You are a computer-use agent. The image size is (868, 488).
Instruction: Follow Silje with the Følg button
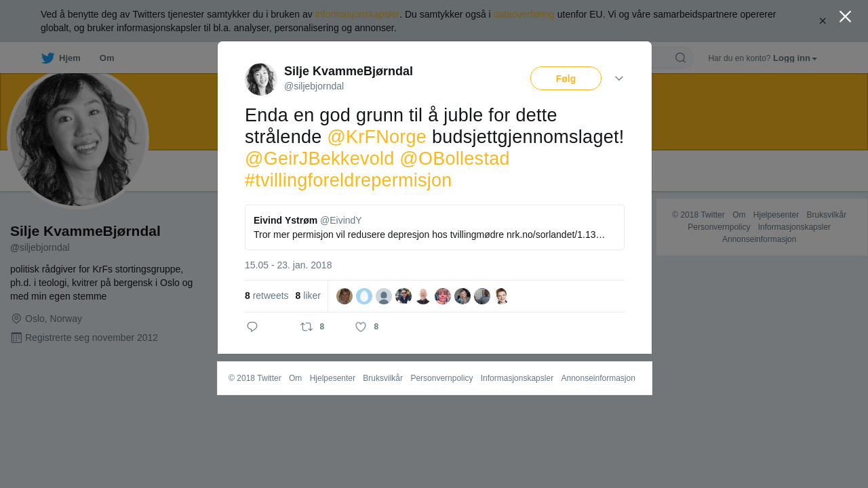(x=566, y=79)
